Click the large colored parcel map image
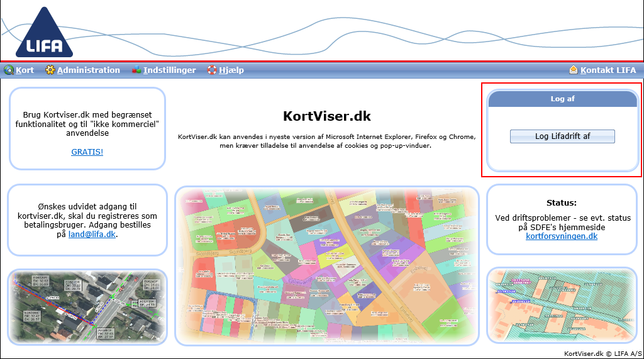644x359 pixels. click(327, 266)
